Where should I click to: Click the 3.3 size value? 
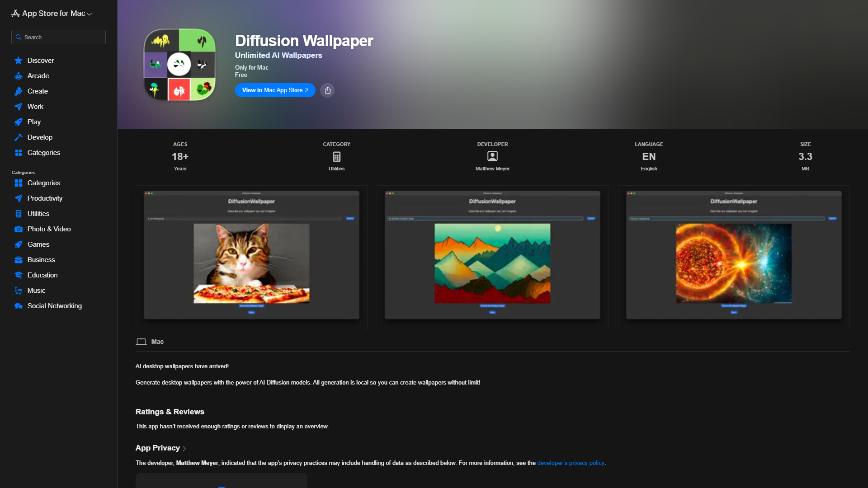tap(805, 156)
